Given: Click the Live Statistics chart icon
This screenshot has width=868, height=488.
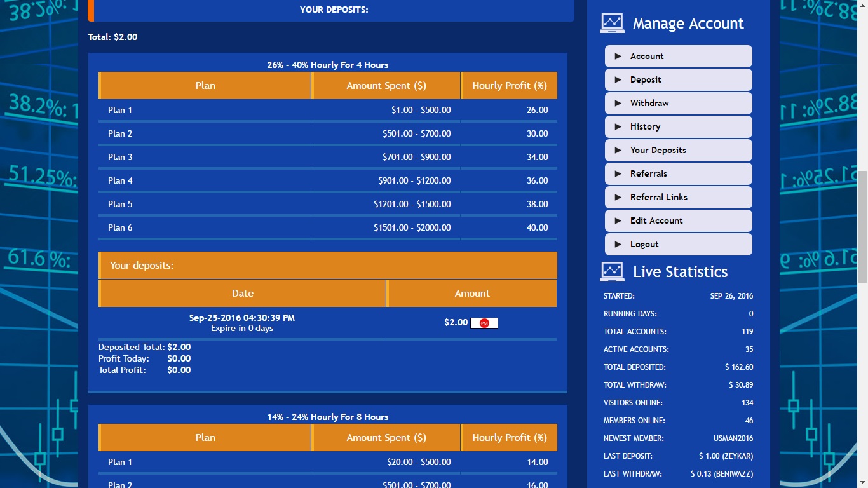Looking at the screenshot, I should [x=612, y=272].
